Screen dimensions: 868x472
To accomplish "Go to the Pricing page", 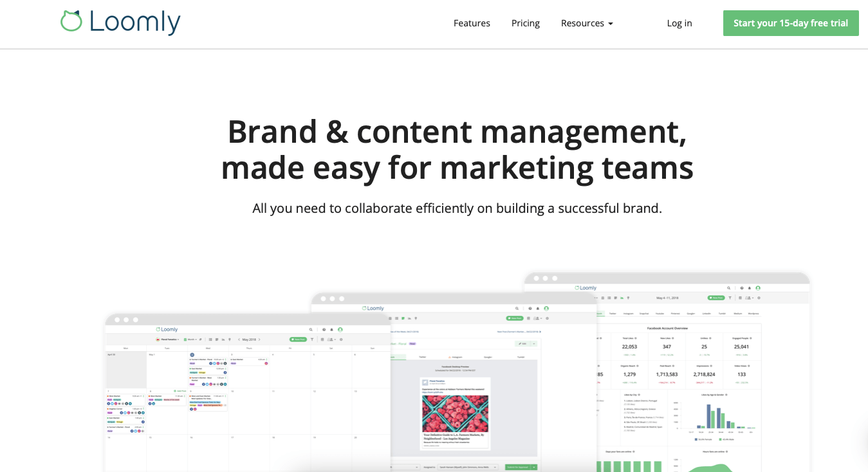I will click(525, 23).
